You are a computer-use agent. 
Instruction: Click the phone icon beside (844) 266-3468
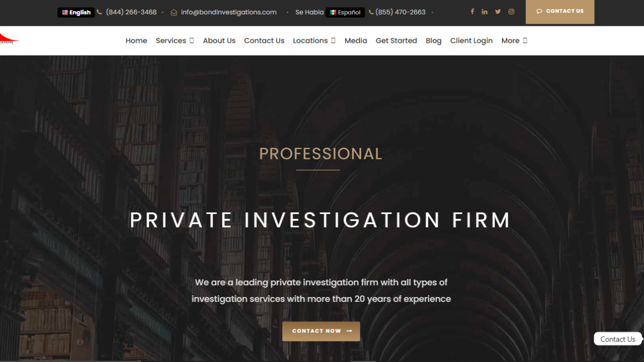click(99, 12)
